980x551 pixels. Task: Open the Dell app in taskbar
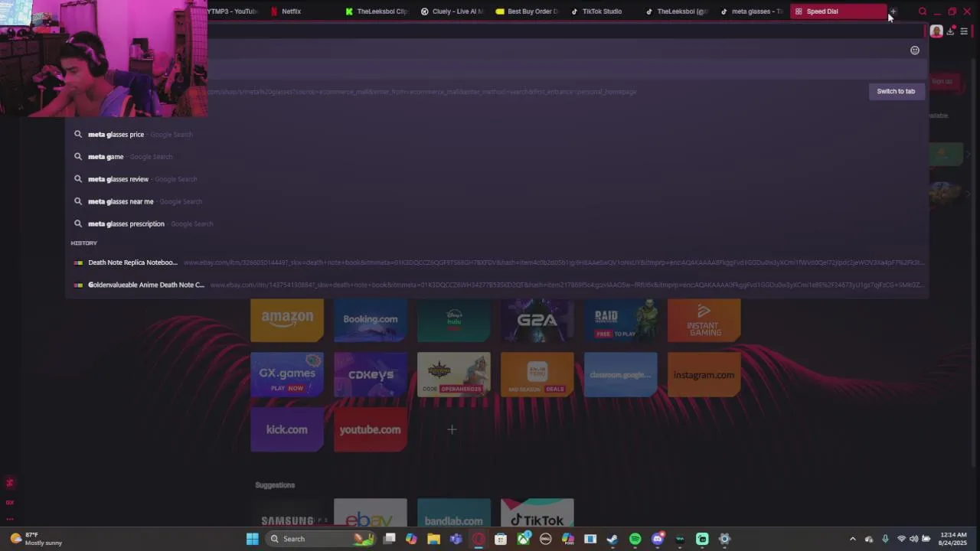545,539
